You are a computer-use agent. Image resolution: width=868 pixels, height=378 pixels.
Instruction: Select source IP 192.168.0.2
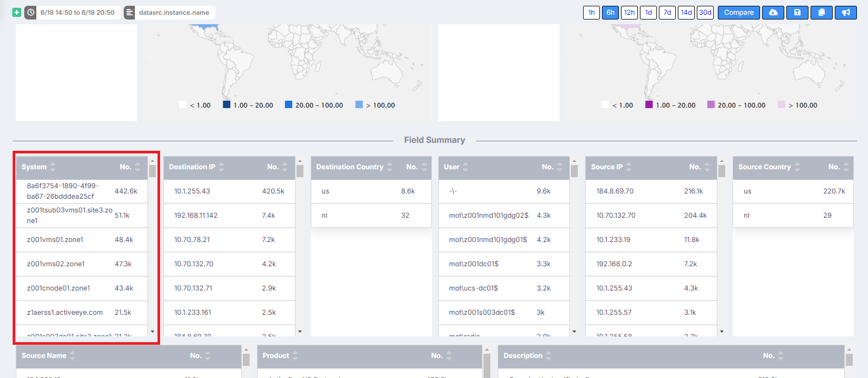click(651, 264)
